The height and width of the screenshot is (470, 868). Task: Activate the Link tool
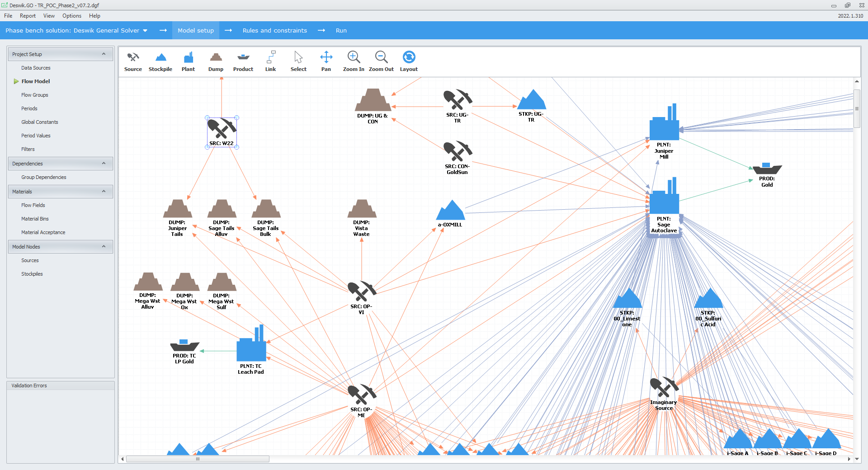[270, 61]
